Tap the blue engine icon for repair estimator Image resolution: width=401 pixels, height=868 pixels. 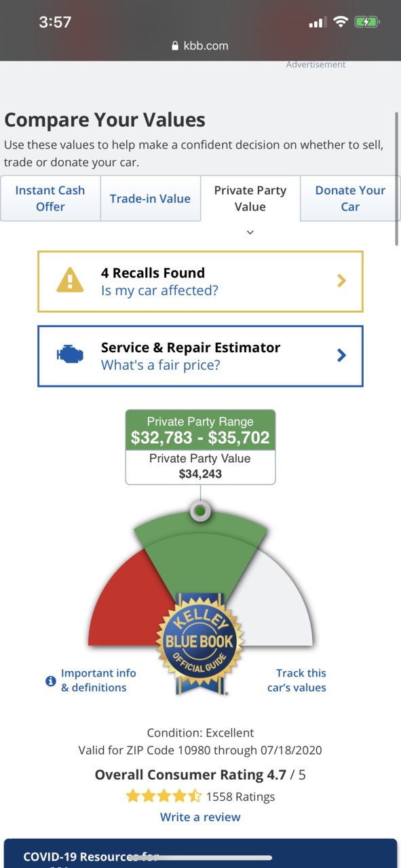click(x=70, y=355)
